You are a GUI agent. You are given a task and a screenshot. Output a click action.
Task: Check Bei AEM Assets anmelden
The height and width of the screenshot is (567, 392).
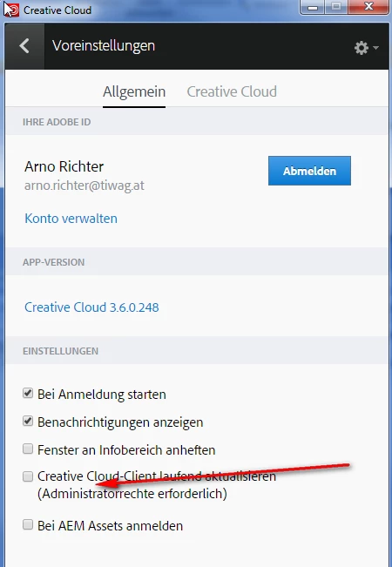tap(28, 524)
